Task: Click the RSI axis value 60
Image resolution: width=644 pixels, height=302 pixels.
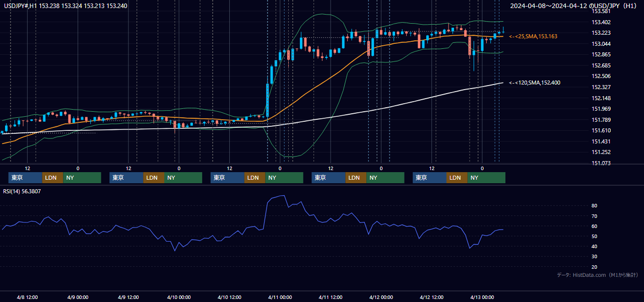Action: [x=595, y=226]
